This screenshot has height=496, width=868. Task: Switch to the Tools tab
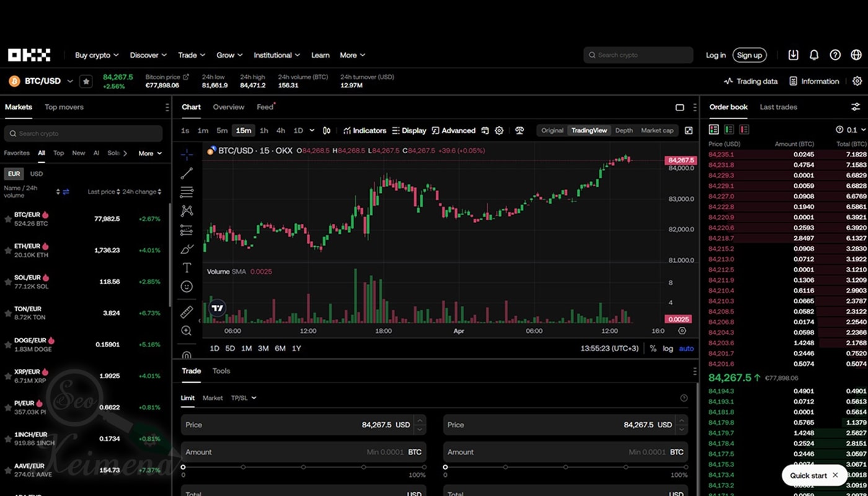(221, 371)
